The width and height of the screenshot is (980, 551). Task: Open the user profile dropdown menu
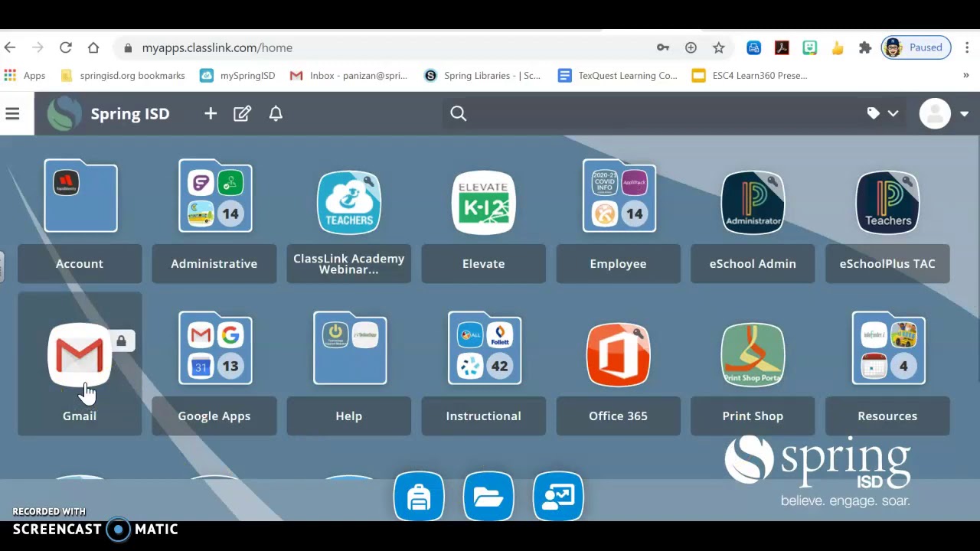click(x=944, y=113)
